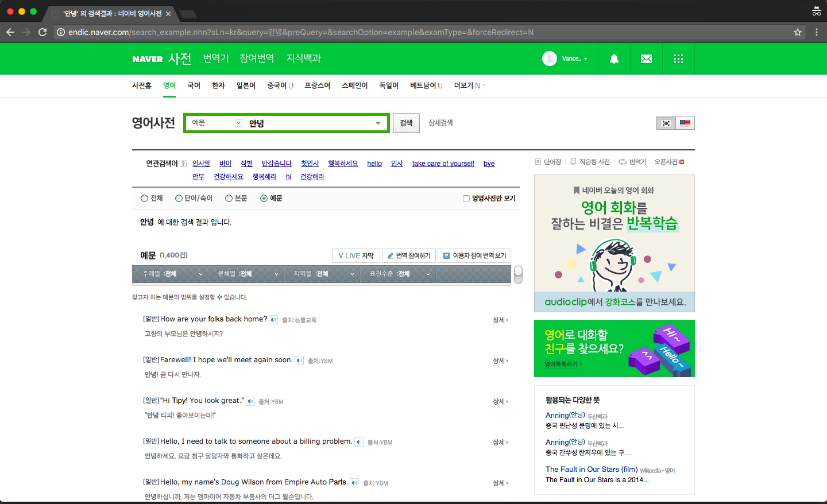The height and width of the screenshot is (504, 827).
Task: Open the 표현수준 filter dropdown
Action: pyautogui.click(x=397, y=274)
